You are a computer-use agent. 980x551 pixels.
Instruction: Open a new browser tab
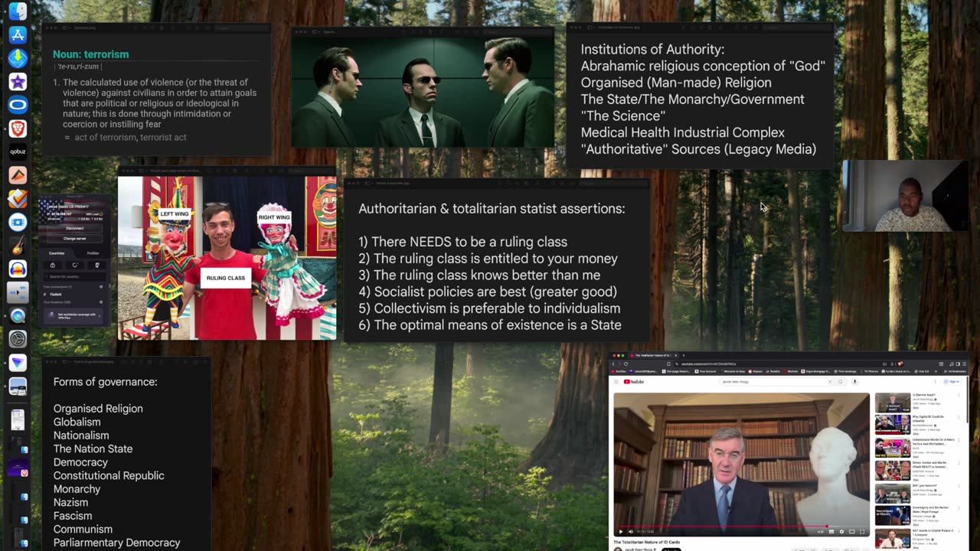click(684, 355)
